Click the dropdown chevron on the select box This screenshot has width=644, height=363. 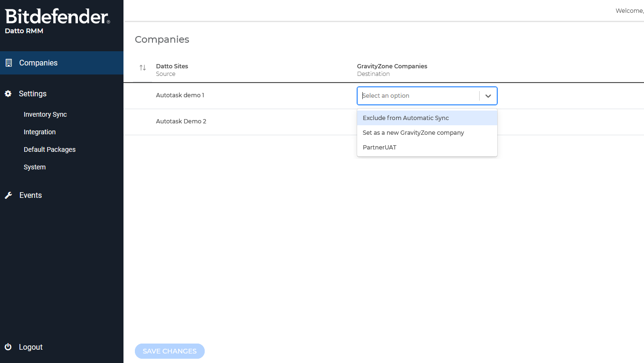click(x=488, y=96)
